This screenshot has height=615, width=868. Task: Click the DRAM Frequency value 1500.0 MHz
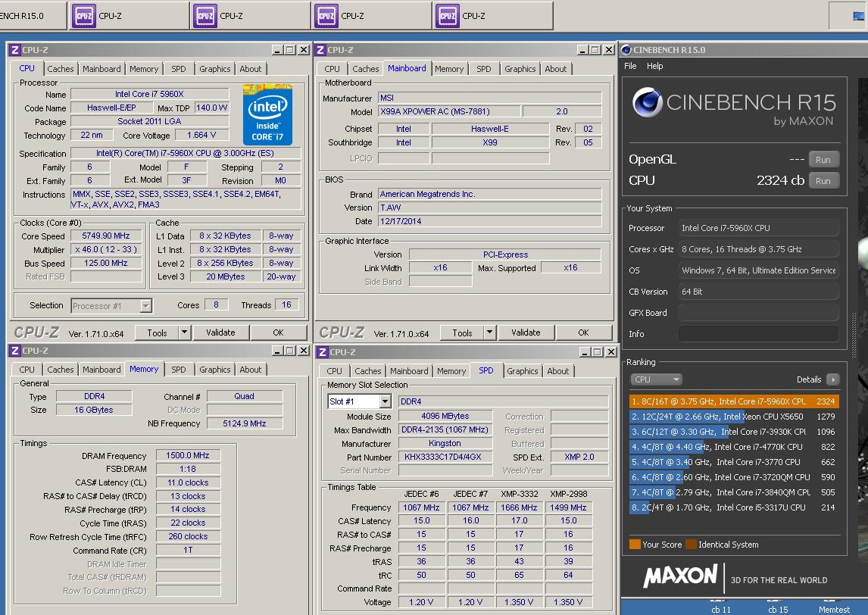tap(188, 456)
